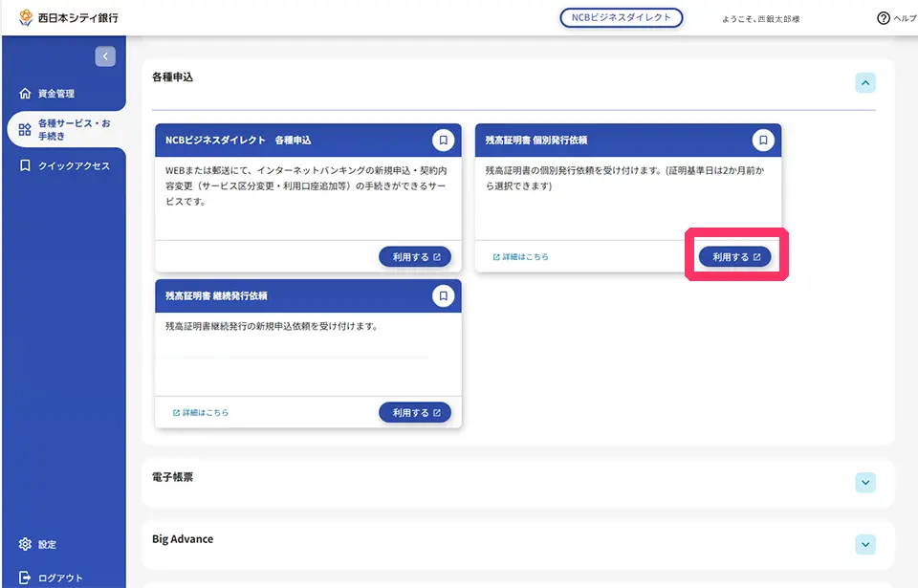Bookmark the 残高証明書 個別発行依頼 card
This screenshot has height=588, width=918.
click(x=763, y=140)
